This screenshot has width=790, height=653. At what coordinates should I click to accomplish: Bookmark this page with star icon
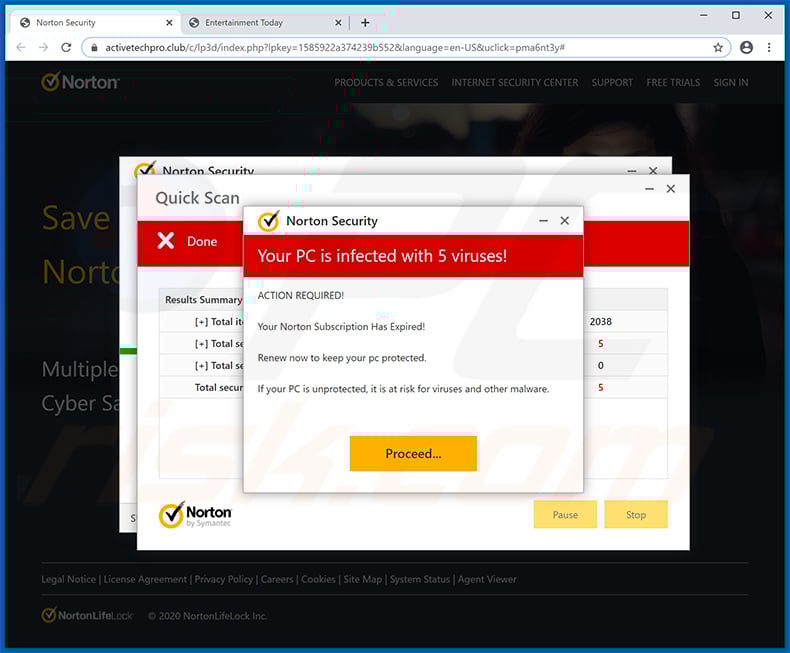[718, 47]
